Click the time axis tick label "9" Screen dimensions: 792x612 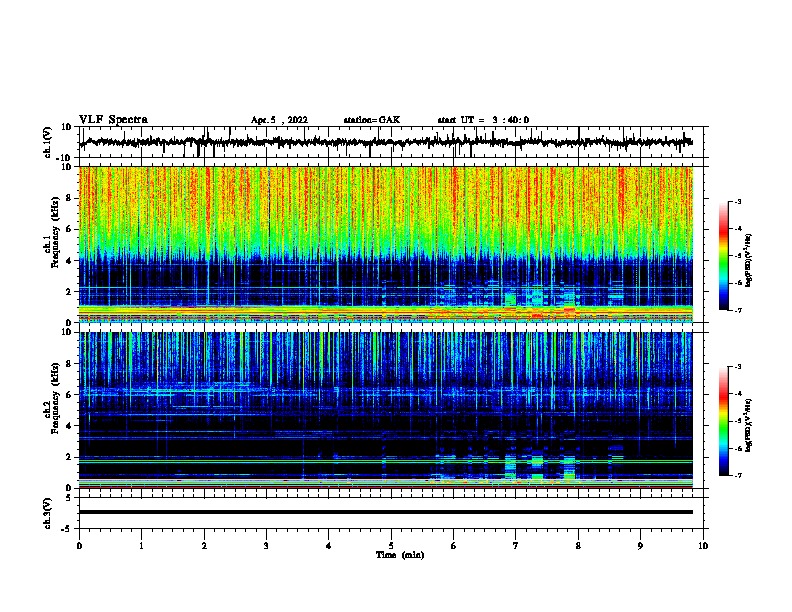pyautogui.click(x=640, y=546)
